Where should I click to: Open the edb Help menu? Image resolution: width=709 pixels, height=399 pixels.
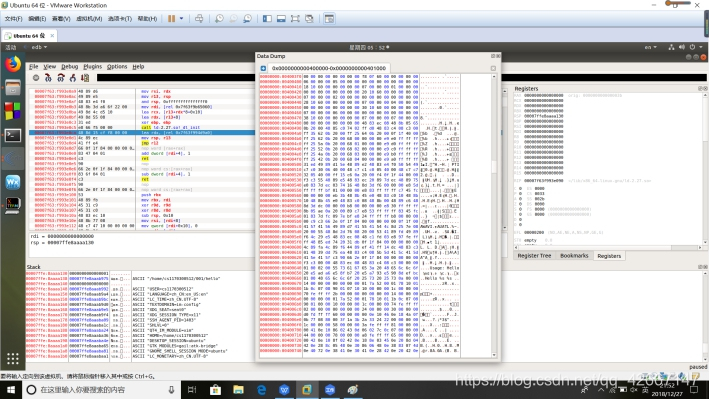coord(138,66)
